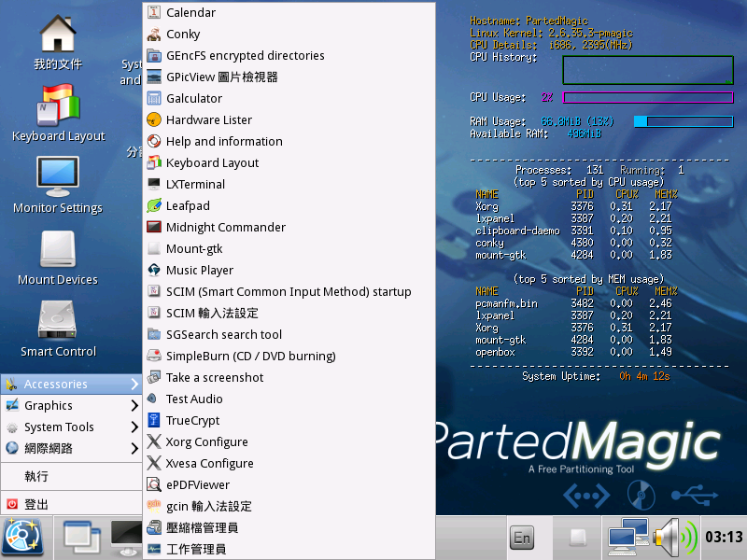Select SCIM 輸入法設定 menu entry

(289, 313)
